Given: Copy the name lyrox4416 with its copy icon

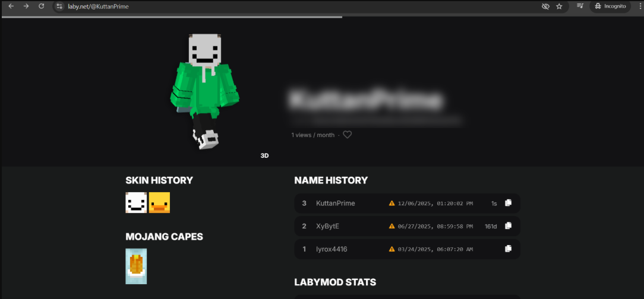Looking at the screenshot, I should pyautogui.click(x=508, y=249).
